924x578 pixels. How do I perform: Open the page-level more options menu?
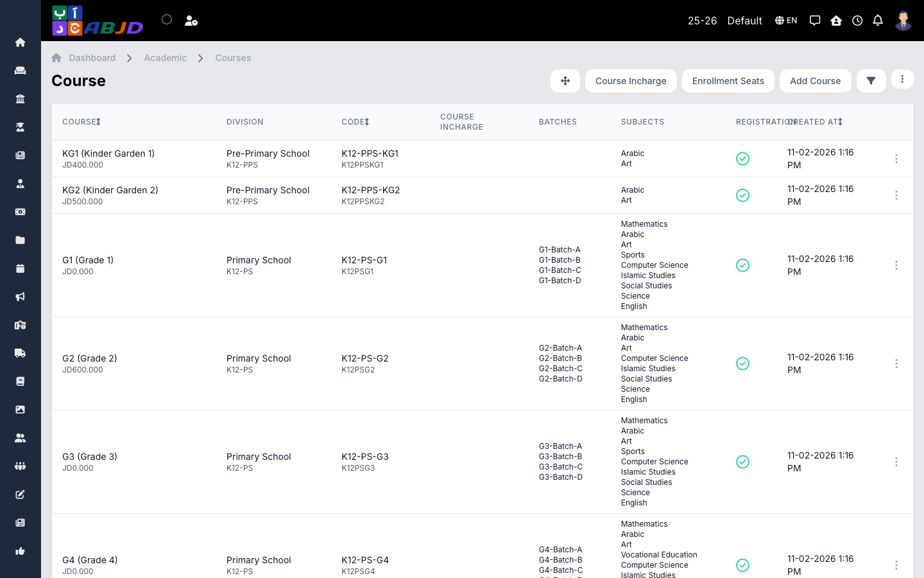pos(902,79)
